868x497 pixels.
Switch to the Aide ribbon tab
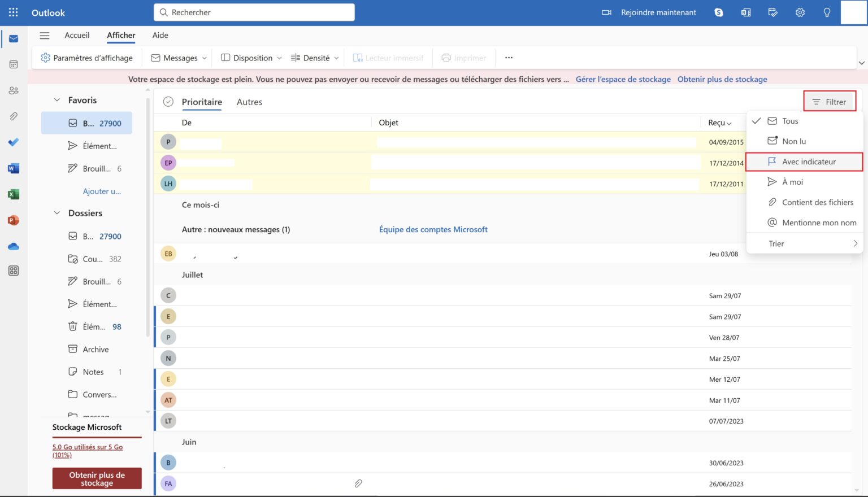[160, 35]
